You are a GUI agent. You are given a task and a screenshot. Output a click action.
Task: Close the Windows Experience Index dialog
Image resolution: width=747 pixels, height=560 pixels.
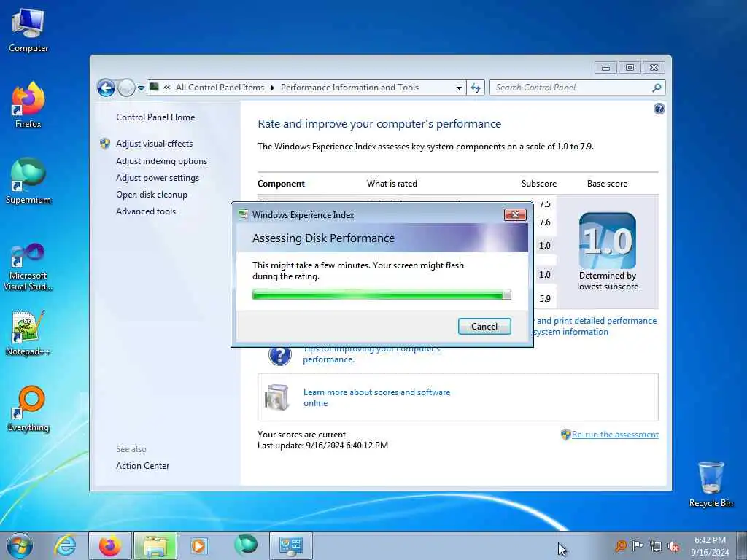[515, 215]
